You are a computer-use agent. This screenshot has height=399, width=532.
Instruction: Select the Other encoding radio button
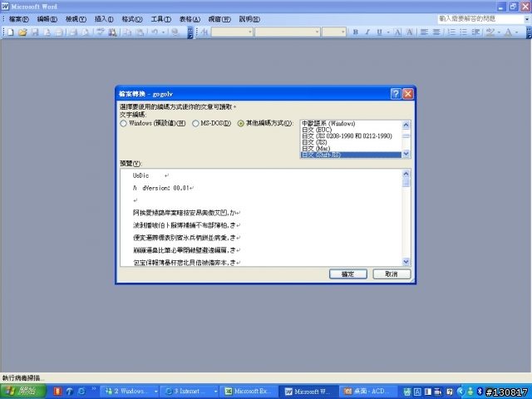coord(240,124)
